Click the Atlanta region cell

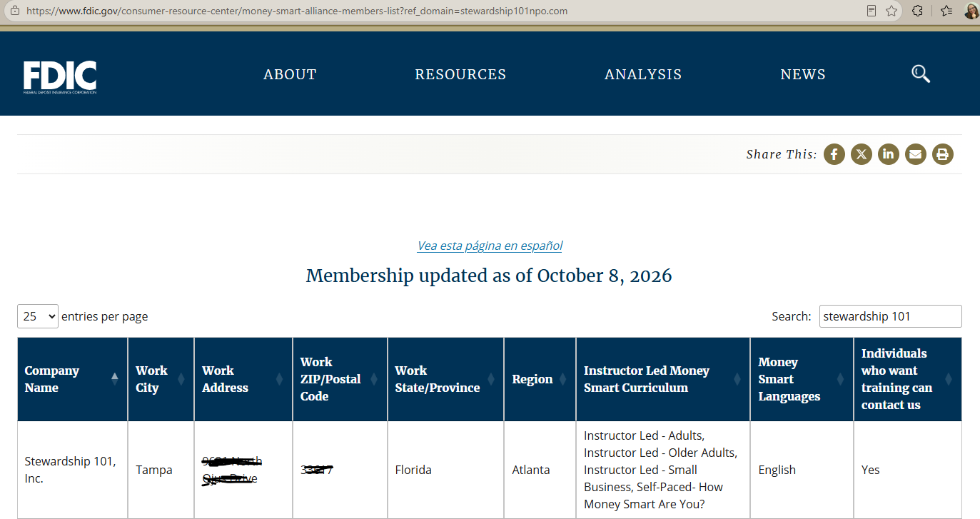point(540,470)
